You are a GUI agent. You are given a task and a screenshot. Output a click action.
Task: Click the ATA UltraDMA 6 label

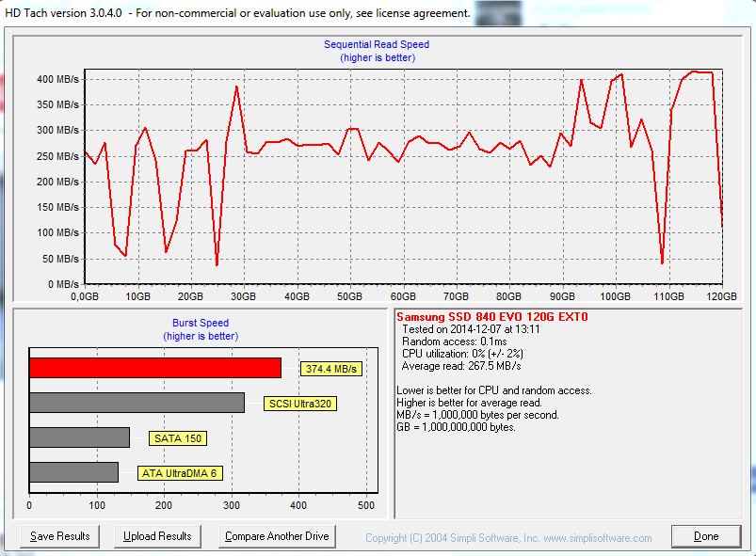[180, 473]
